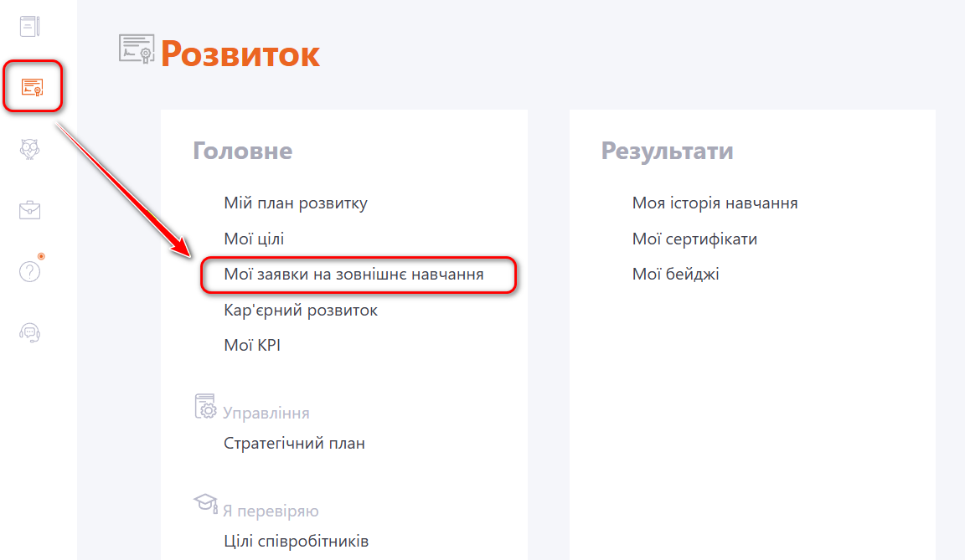
Task: Click the briefcase icon in the sidebar
Action: click(x=30, y=210)
